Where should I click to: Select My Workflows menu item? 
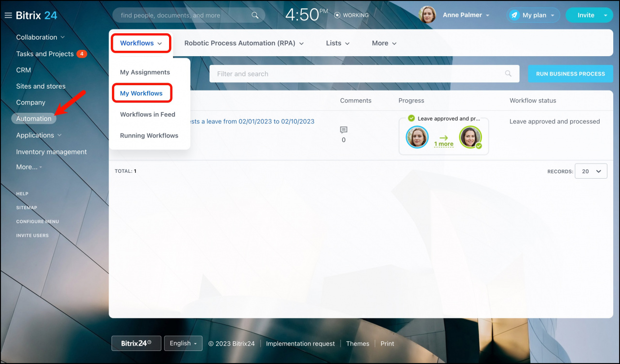pos(141,93)
